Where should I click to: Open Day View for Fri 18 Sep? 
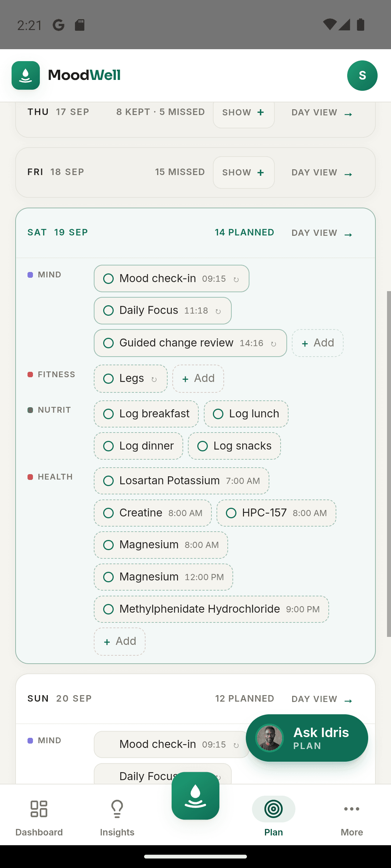pyautogui.click(x=322, y=173)
